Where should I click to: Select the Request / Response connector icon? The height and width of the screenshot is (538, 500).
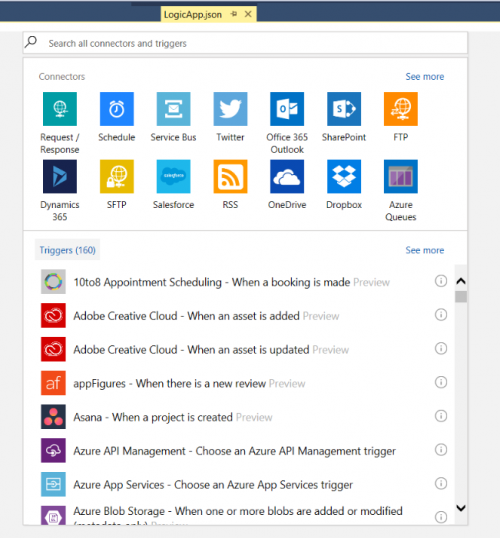click(x=60, y=109)
